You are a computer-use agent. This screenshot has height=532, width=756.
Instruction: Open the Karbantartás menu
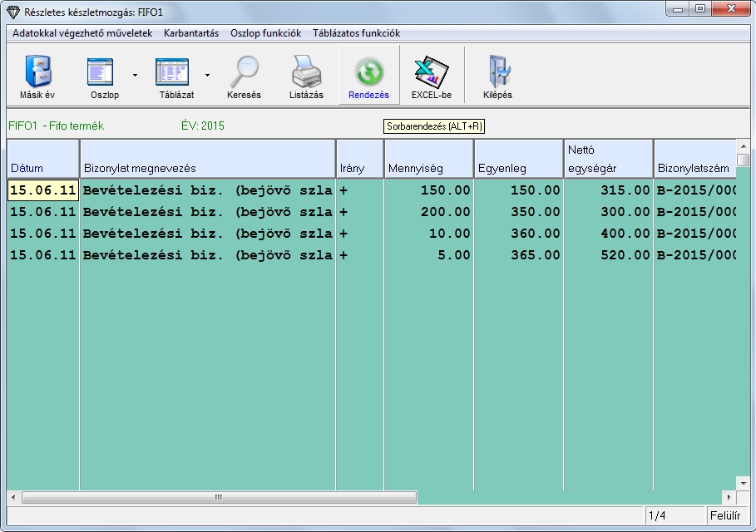click(x=191, y=34)
